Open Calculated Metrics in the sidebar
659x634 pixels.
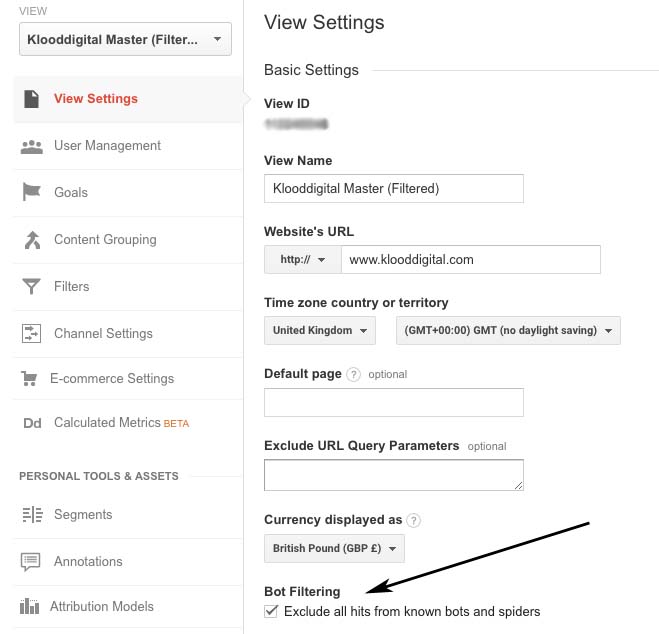pos(107,423)
